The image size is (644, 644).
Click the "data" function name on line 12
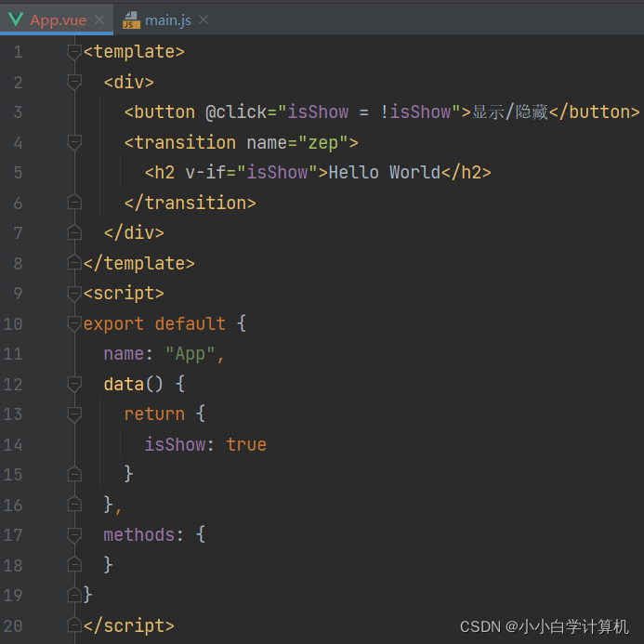pos(124,385)
